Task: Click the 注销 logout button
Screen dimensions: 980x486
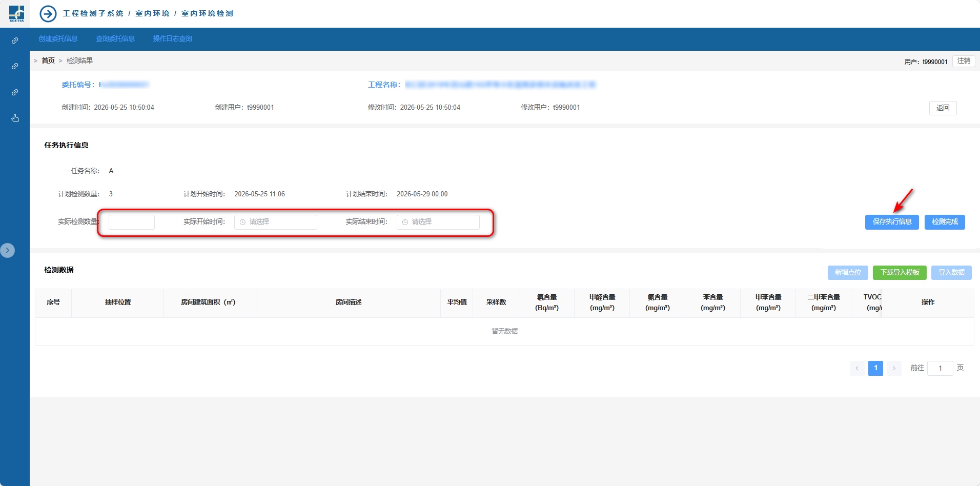Action: [964, 61]
